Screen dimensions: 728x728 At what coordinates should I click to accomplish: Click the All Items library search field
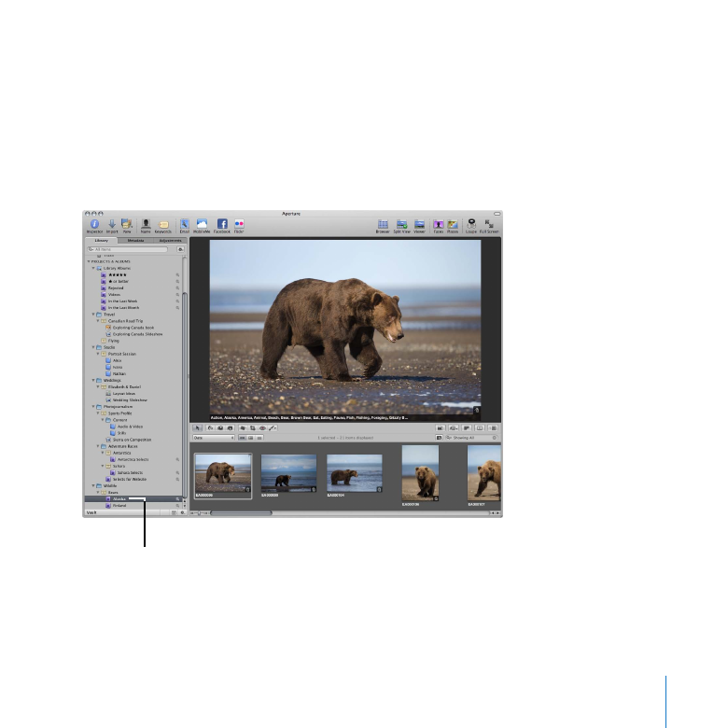click(x=127, y=249)
